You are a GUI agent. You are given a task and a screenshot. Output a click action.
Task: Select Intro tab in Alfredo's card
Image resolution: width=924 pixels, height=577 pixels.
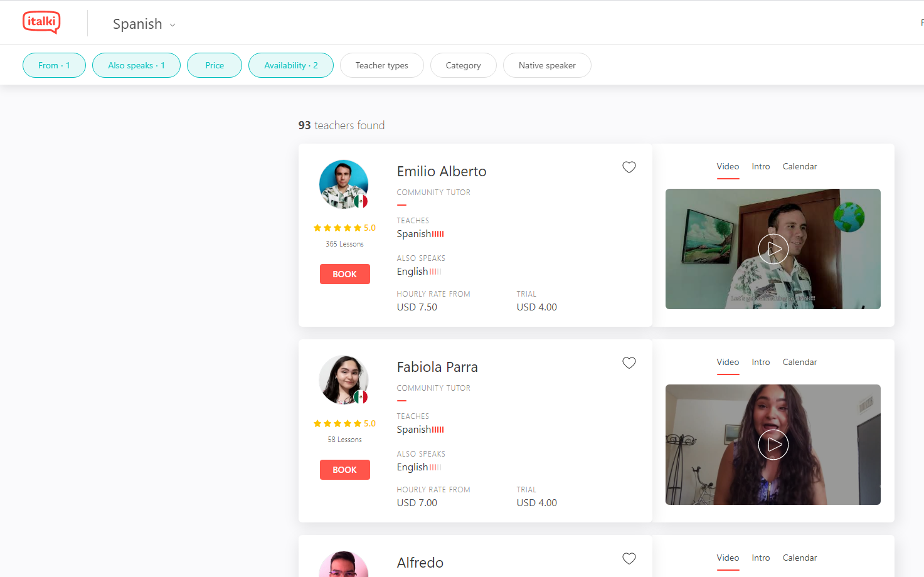tap(761, 558)
